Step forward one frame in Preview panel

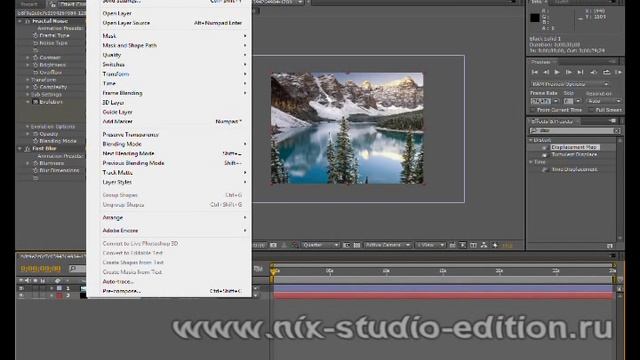pos(569,72)
